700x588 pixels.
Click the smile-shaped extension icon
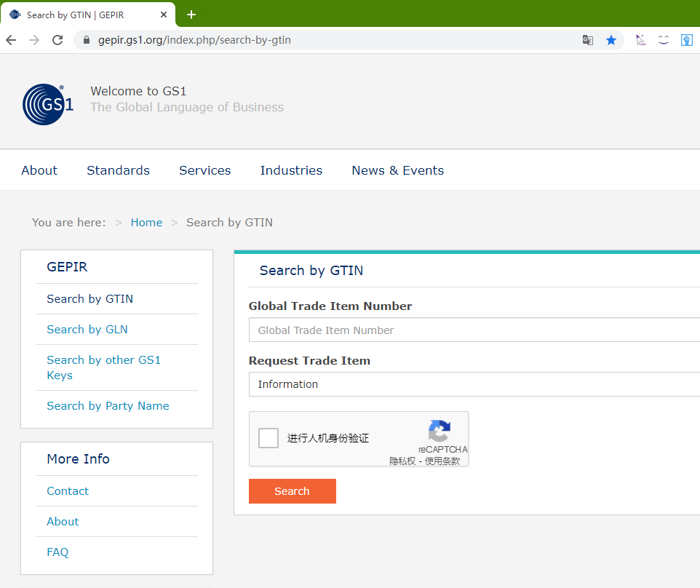pos(664,40)
